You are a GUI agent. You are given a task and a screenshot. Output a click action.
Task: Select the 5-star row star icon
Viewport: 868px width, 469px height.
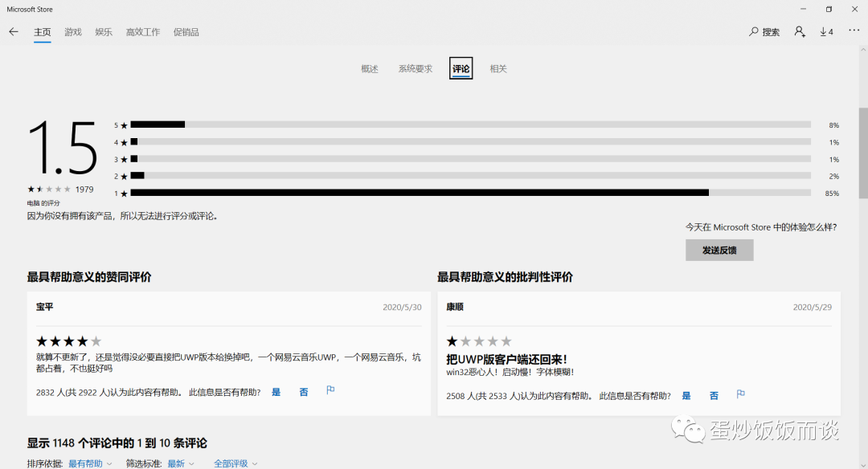pos(122,124)
